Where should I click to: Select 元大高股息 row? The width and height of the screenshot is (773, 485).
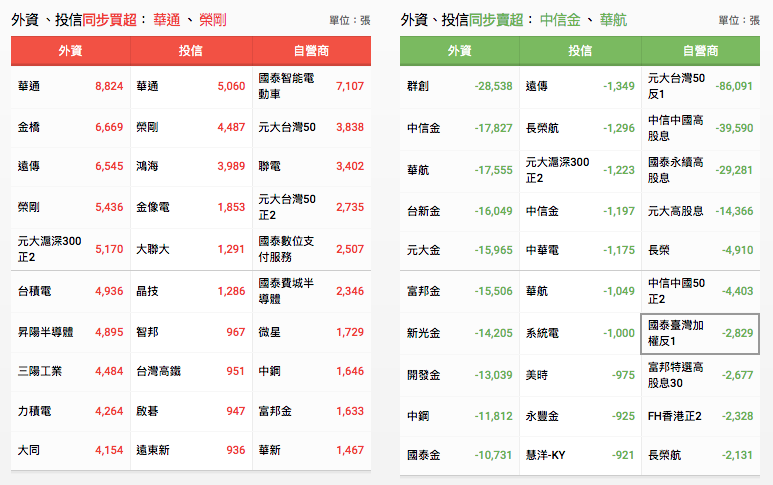pyautogui.click(x=701, y=211)
